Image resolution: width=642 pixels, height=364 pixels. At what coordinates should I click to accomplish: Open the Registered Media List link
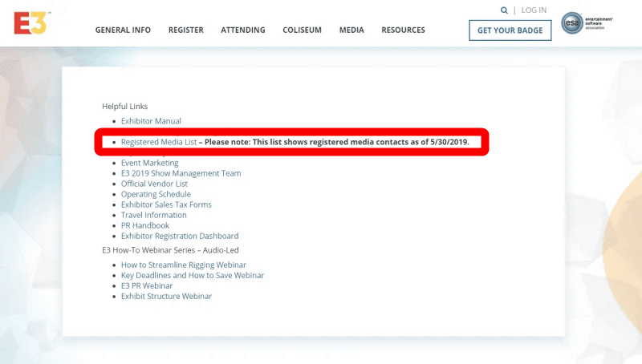159,142
